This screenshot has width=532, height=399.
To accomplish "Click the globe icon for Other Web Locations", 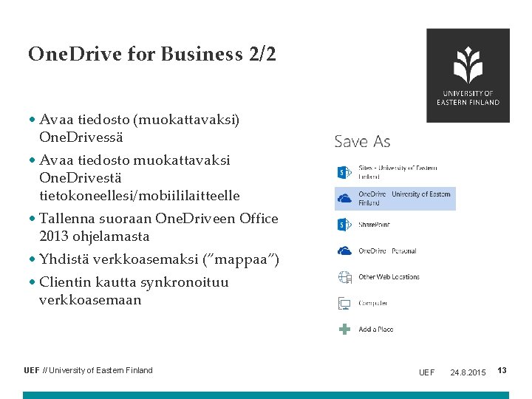I will 345,277.
